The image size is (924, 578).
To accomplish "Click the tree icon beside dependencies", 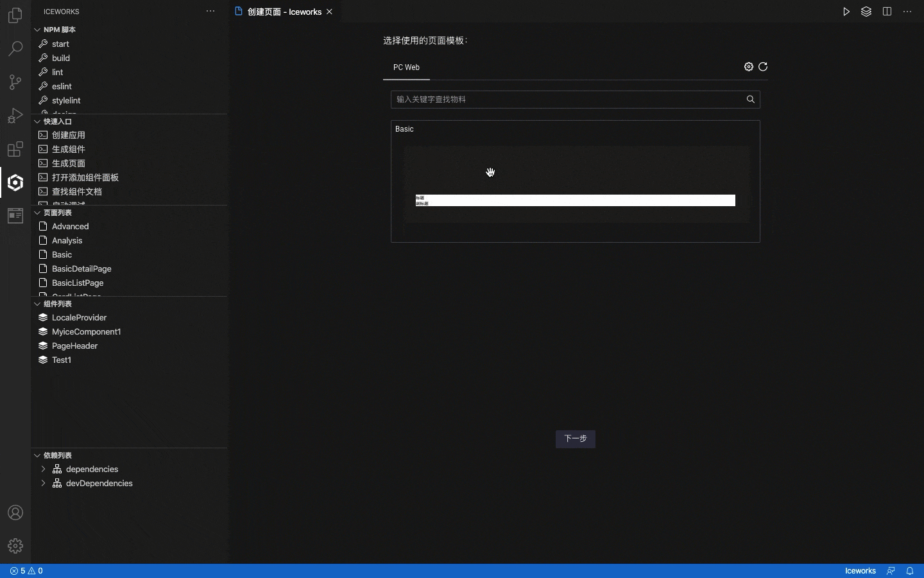I will [x=57, y=469].
